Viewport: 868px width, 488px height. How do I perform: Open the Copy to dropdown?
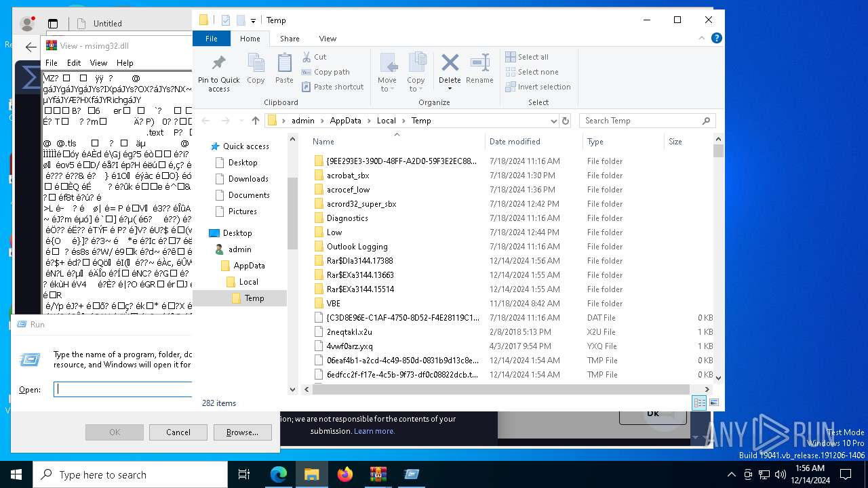coord(416,73)
